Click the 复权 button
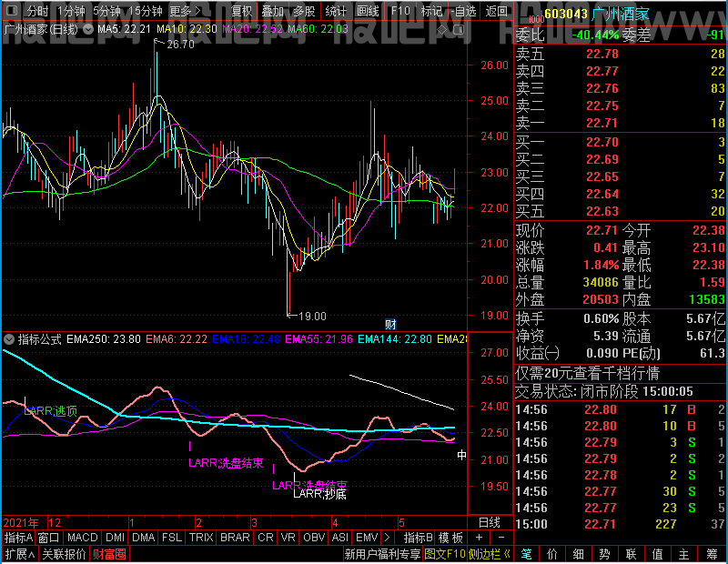The height and width of the screenshot is (564, 728). (241, 11)
